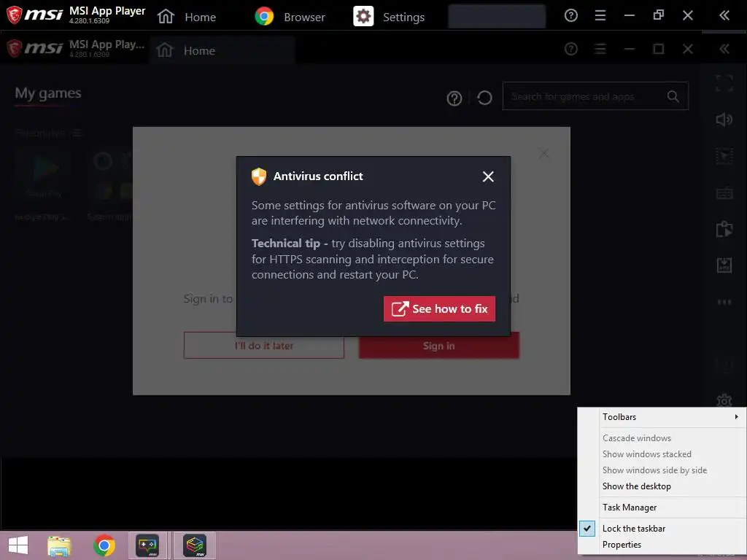Image resolution: width=747 pixels, height=560 pixels.
Task: Click Show windows stacked menu entry
Action: (x=646, y=454)
